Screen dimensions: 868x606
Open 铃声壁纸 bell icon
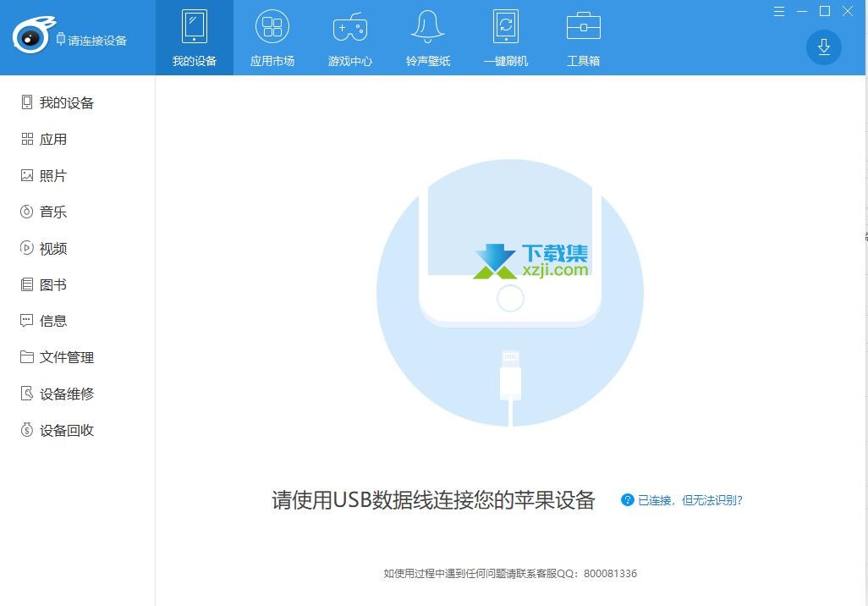click(x=428, y=26)
